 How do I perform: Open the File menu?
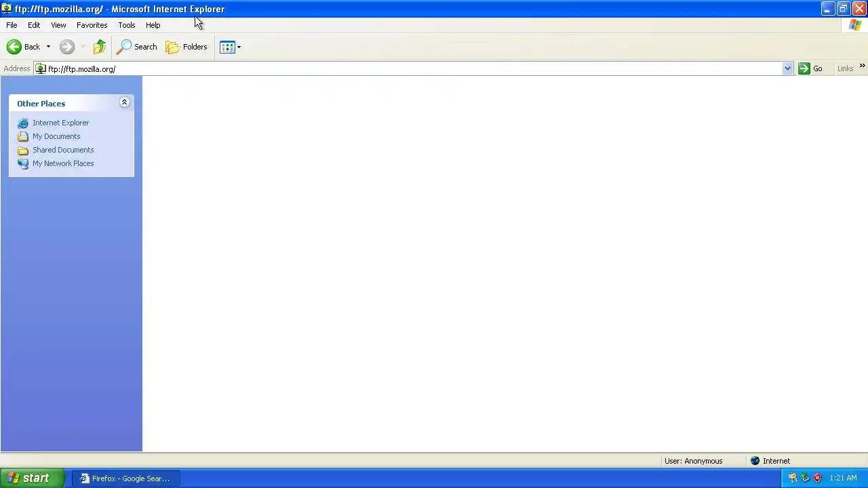pyautogui.click(x=12, y=25)
